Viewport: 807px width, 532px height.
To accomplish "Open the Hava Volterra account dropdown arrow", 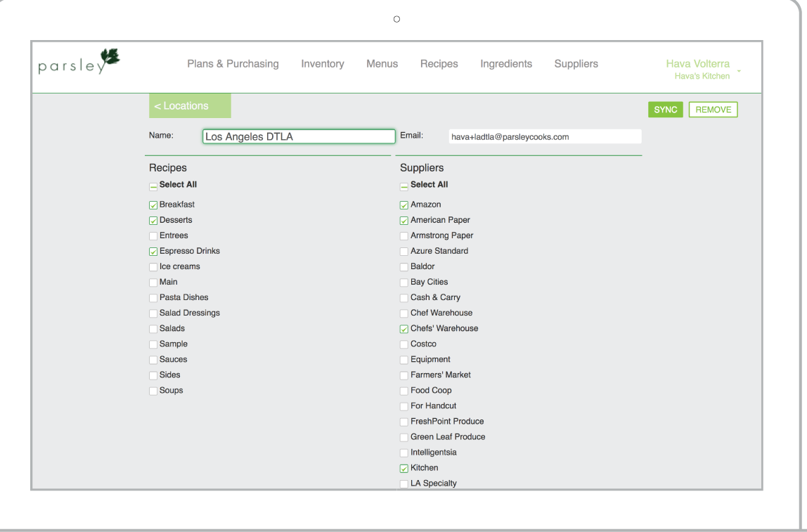I will pos(739,71).
